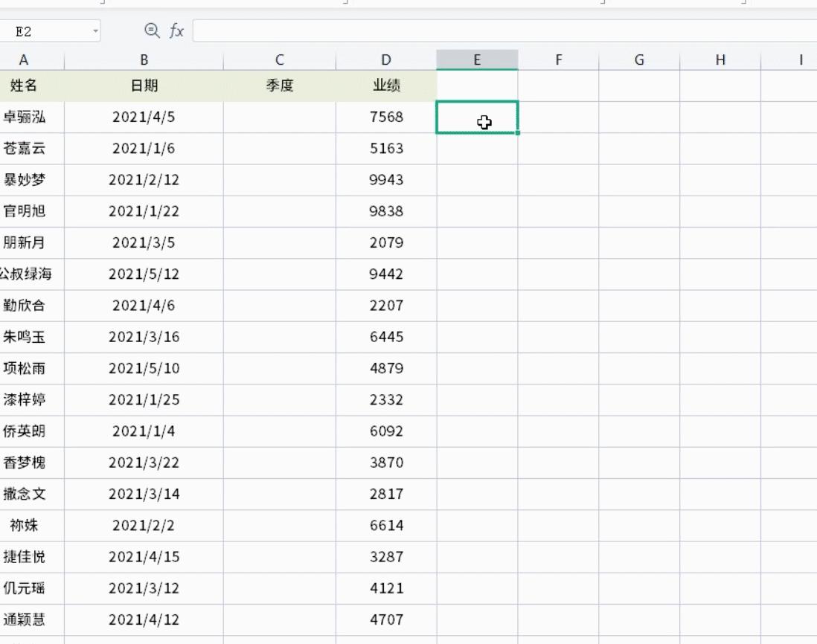Screen dimensions: 817x644
Task: Select date cell 2021/5/12
Action: coord(144,274)
